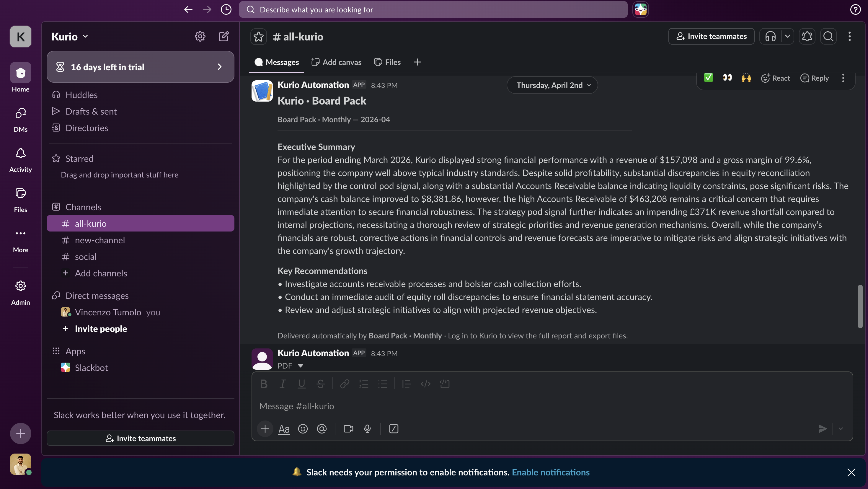
Task: Click the message list scrollbar
Action: (860, 306)
